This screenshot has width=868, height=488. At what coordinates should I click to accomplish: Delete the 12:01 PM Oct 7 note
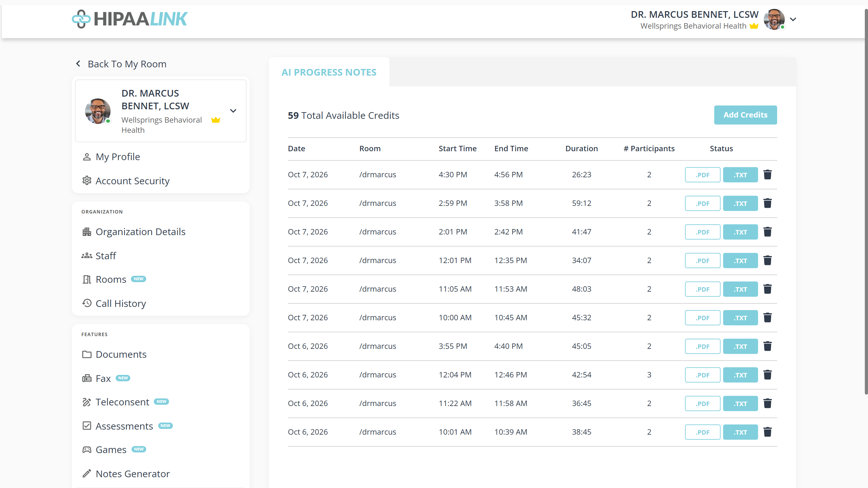tap(767, 261)
